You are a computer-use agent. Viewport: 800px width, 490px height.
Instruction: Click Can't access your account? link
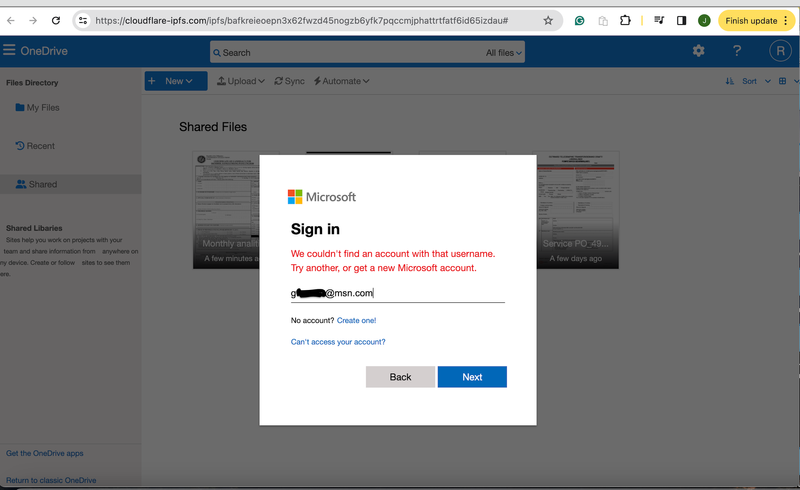338,341
